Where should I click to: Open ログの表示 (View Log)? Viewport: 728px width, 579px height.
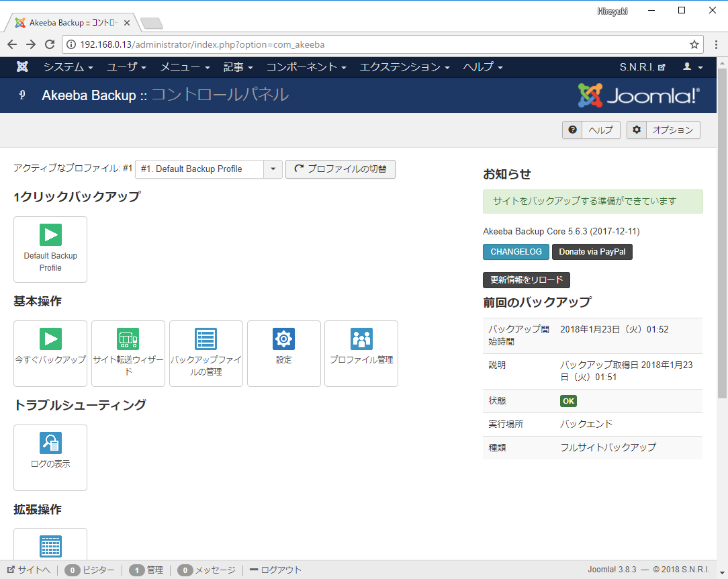(x=50, y=457)
